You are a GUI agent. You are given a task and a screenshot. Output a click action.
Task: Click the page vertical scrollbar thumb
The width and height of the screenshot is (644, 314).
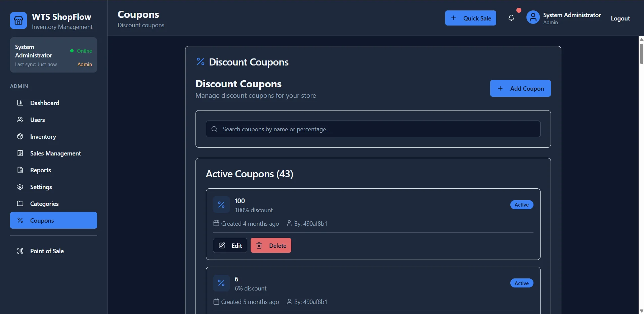[x=641, y=53]
